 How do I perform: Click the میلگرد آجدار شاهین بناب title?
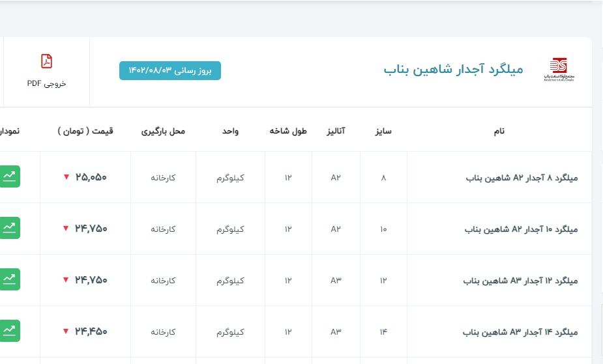453,70
